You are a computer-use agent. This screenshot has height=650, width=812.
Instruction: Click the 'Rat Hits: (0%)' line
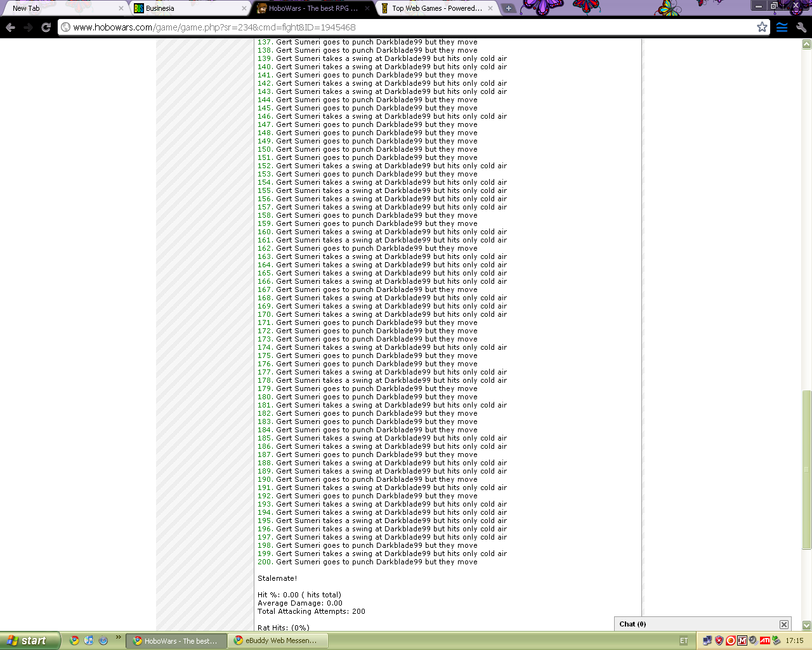(284, 628)
